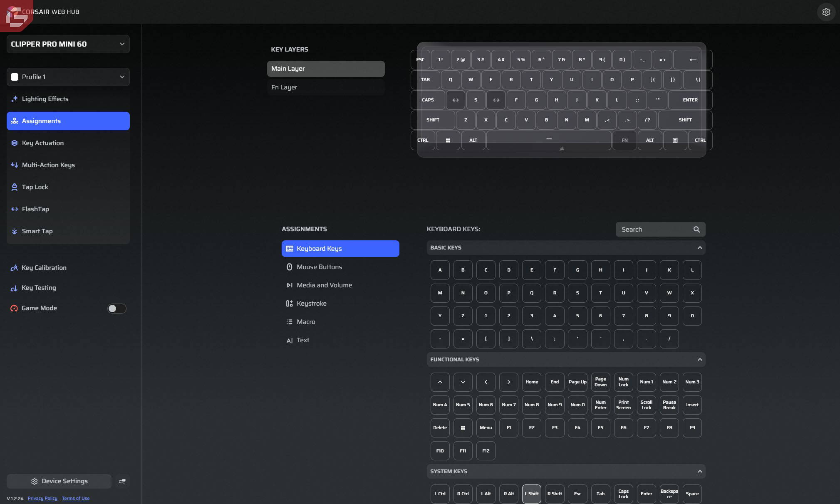Select the Main Layer key layer
Screen dimensions: 840x504
(326, 69)
